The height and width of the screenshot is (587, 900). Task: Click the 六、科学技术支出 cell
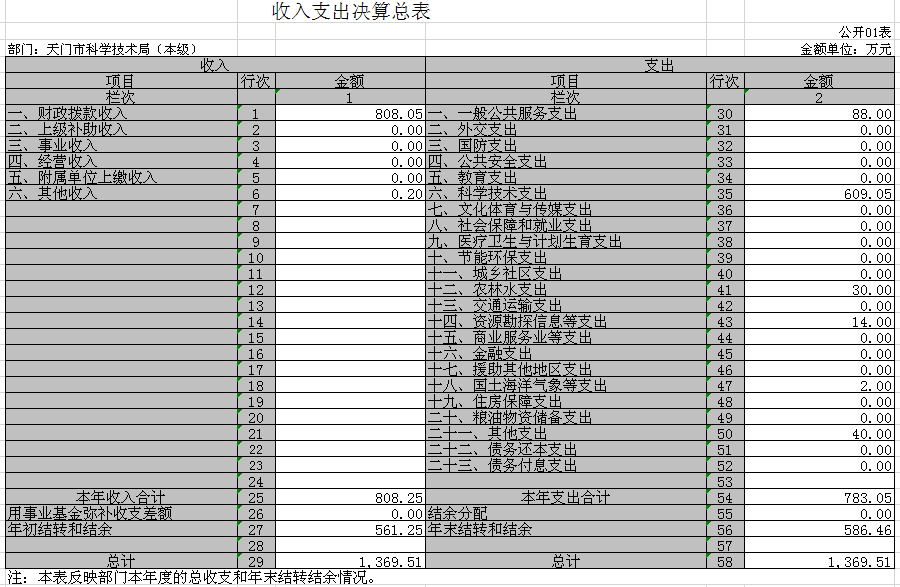(566, 193)
